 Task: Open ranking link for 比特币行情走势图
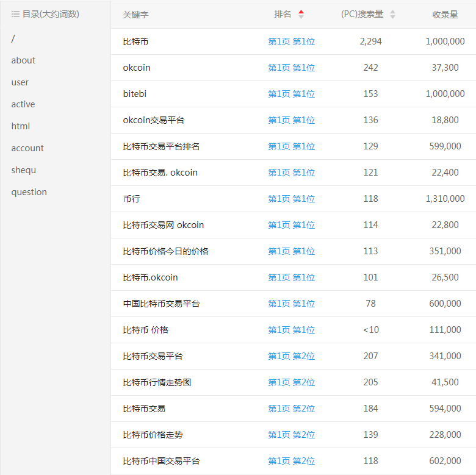point(291,382)
